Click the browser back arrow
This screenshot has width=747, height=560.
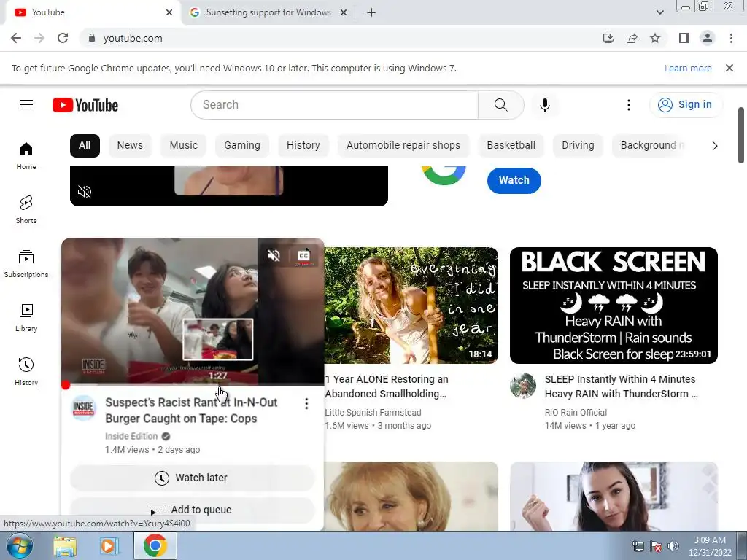coord(16,38)
